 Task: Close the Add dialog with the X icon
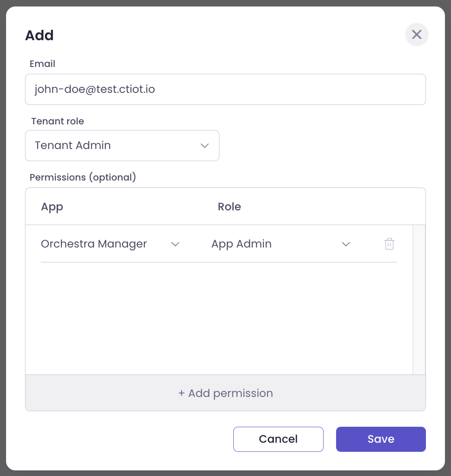click(416, 35)
